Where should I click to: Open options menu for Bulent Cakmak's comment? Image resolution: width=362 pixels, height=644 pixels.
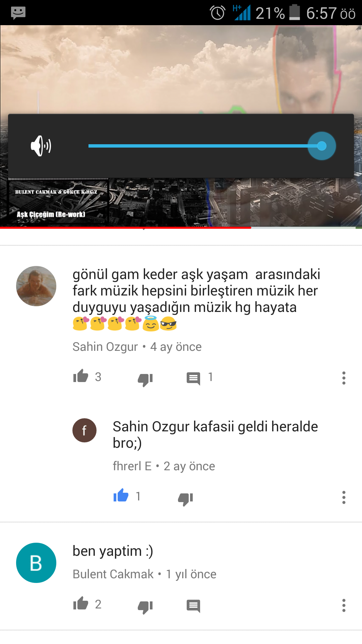point(344,605)
